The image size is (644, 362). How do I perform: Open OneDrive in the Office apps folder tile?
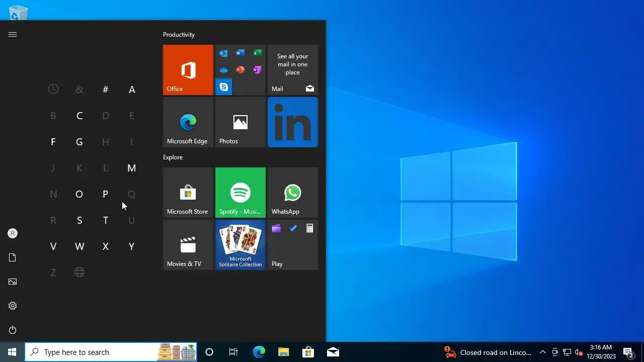[x=223, y=70]
